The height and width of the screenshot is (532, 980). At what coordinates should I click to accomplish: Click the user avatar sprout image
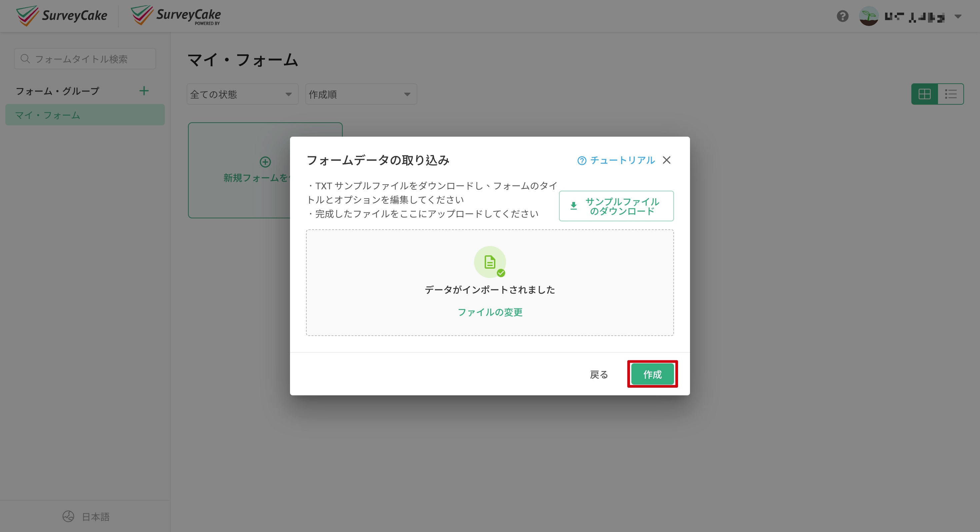pyautogui.click(x=869, y=16)
